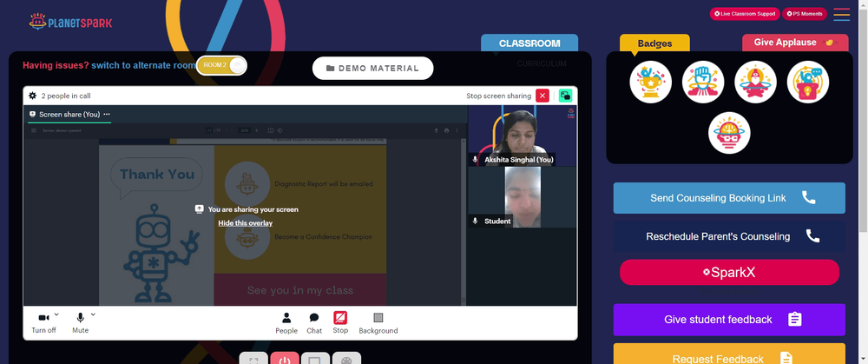Click the green picture-in-picture layout icon
The width and height of the screenshot is (868, 364).
[x=565, y=96]
